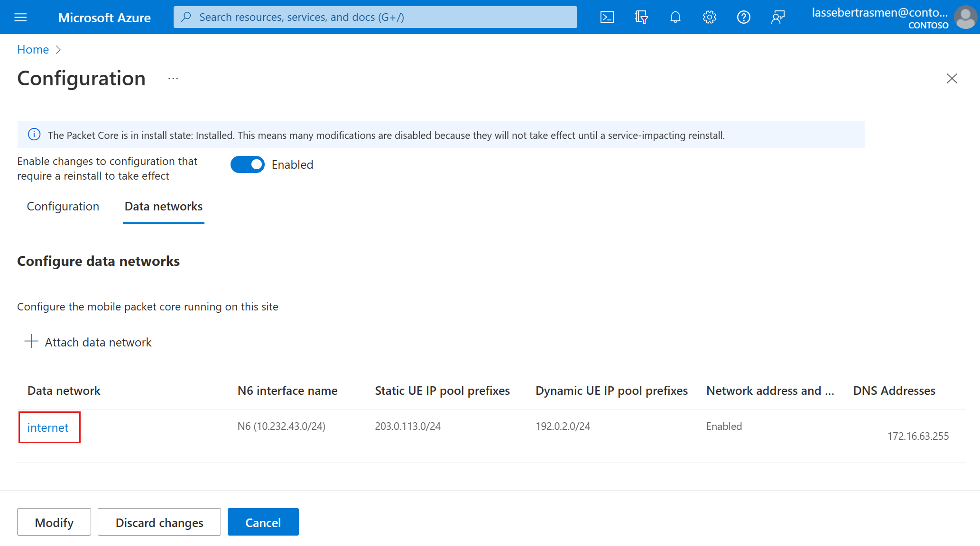Click the Cloud Shell terminal icon
The height and width of the screenshot is (546, 980).
(x=607, y=17)
